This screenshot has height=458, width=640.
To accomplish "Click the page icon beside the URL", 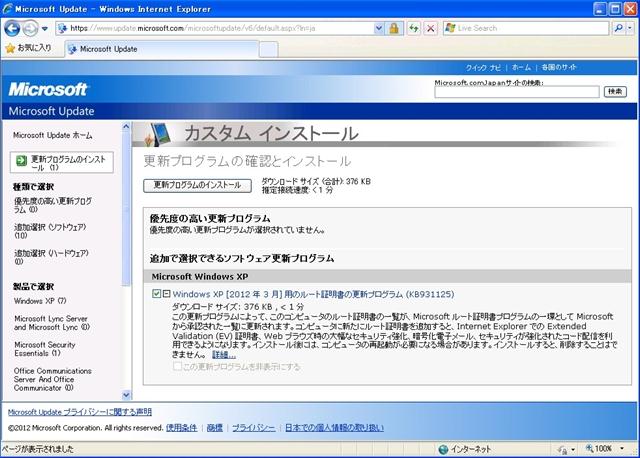I will pyautogui.click(x=62, y=28).
